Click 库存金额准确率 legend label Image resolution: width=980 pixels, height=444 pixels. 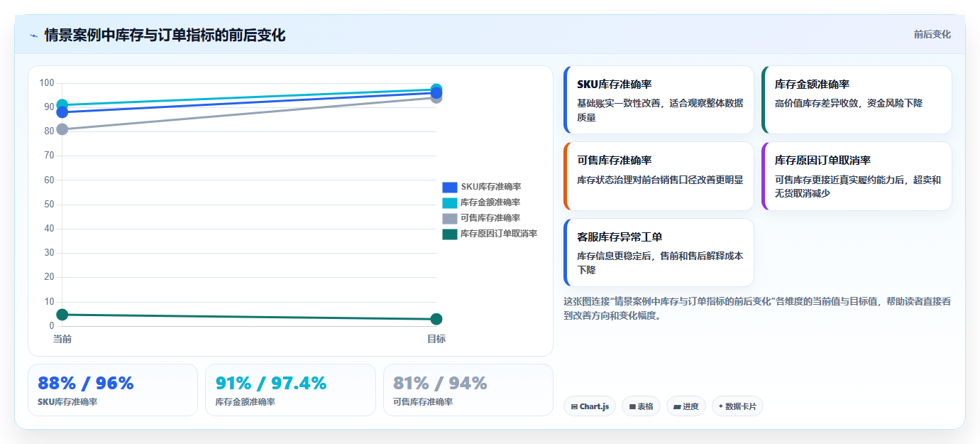(x=490, y=202)
